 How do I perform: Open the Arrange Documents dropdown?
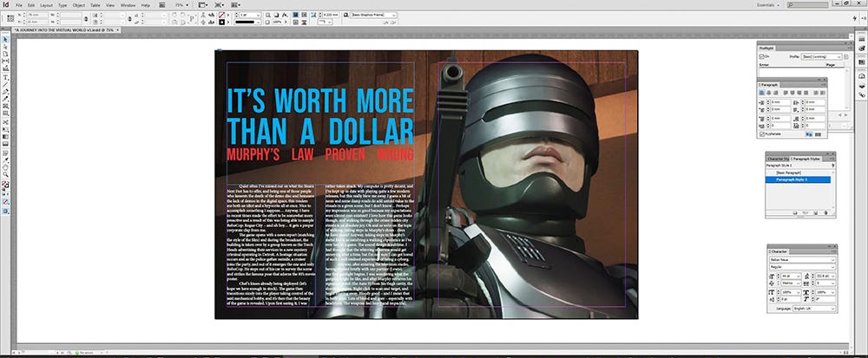235,5
